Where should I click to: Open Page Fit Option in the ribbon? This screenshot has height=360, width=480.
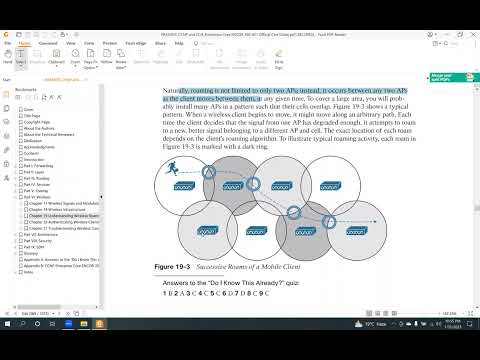(x=90, y=59)
